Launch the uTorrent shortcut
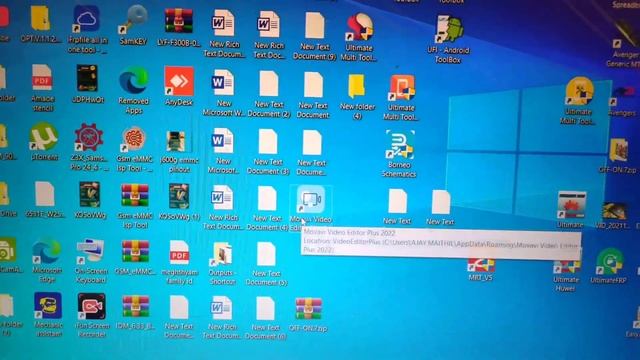Image resolution: width=640 pixels, height=360 pixels. pos(43,136)
